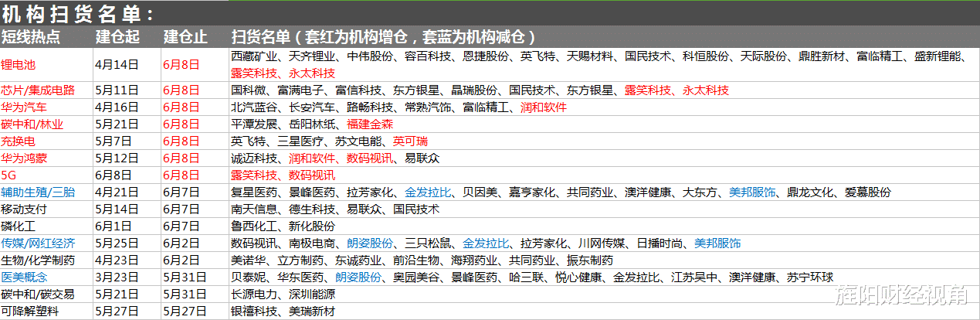Screen dimensions: 980x320
Task: Click the 可降解塑料 row's 建仓起 date cell
Action: coord(117,311)
